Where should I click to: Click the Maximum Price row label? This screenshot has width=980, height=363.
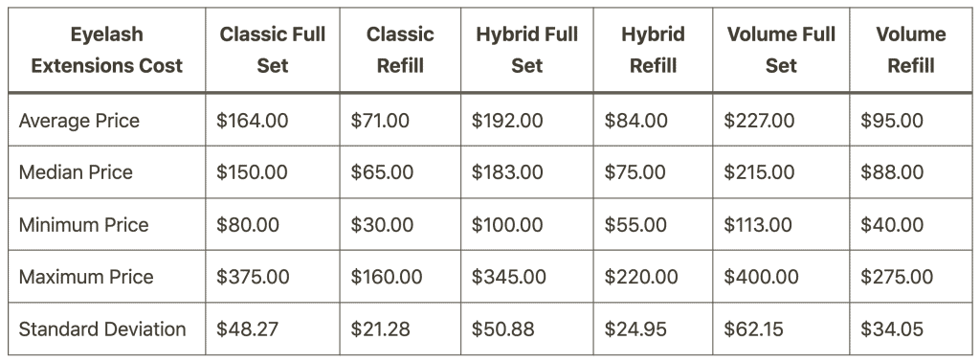click(x=86, y=277)
